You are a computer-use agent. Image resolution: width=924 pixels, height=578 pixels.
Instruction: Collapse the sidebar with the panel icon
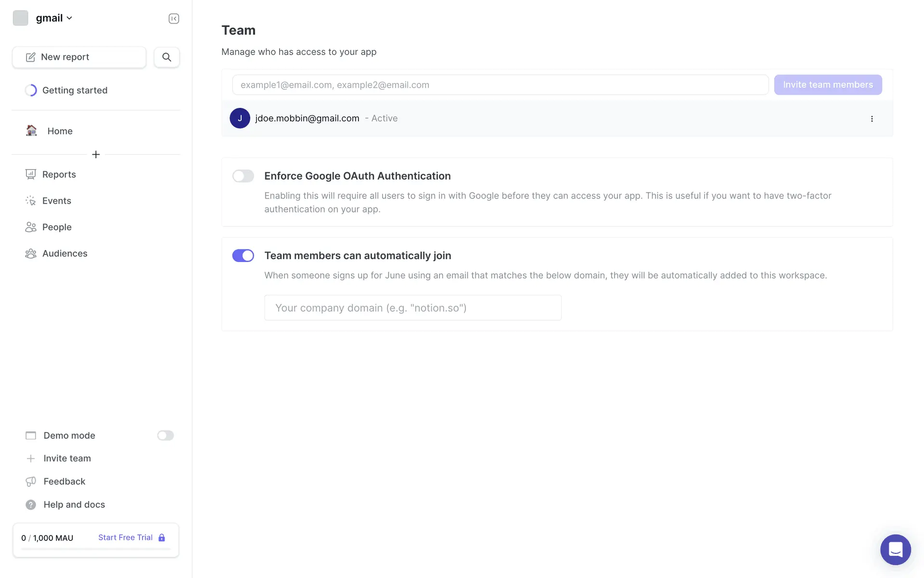174,18
